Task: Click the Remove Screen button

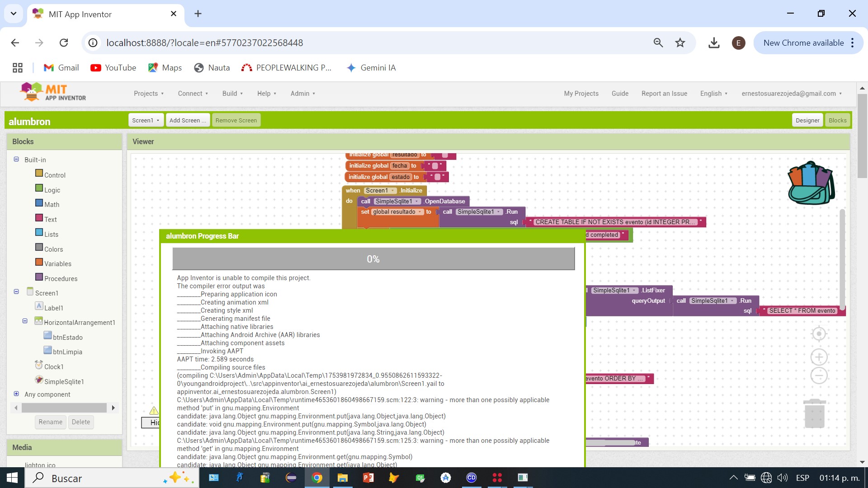Action: pyautogui.click(x=236, y=120)
